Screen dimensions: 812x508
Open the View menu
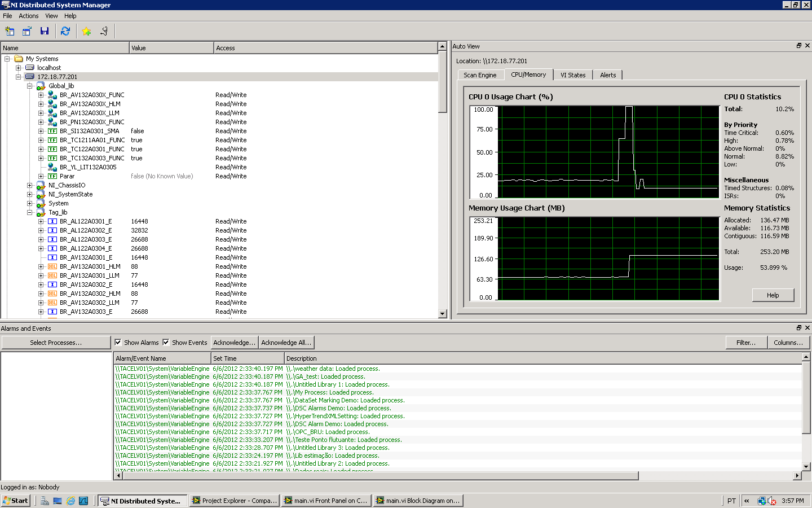pos(51,16)
